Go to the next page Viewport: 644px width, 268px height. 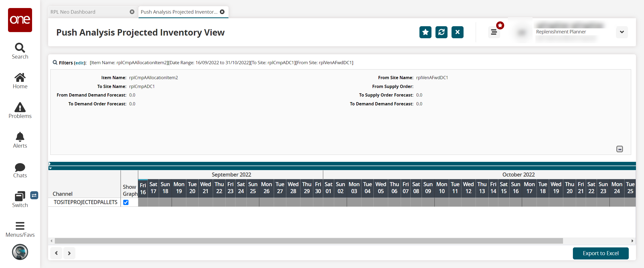pyautogui.click(x=69, y=253)
